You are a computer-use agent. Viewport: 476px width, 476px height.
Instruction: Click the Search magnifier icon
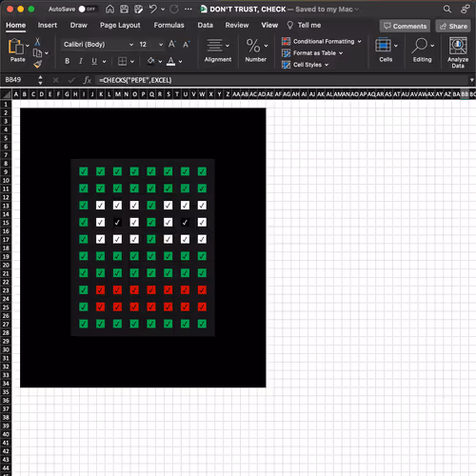(447, 10)
